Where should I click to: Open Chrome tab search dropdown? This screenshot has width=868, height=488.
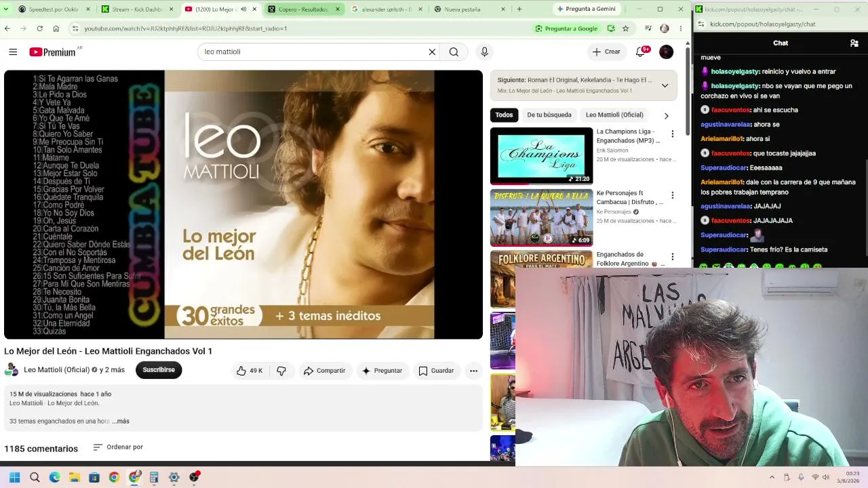[7, 9]
